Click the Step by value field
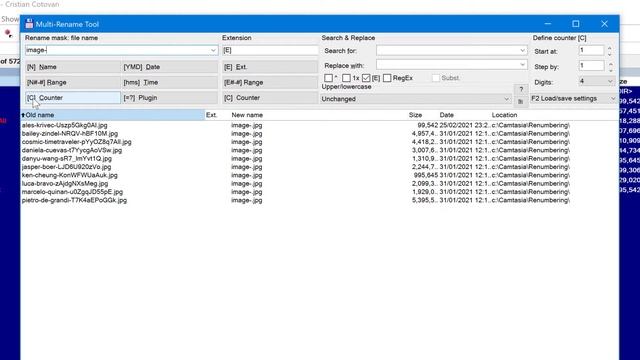 pyautogui.click(x=591, y=66)
